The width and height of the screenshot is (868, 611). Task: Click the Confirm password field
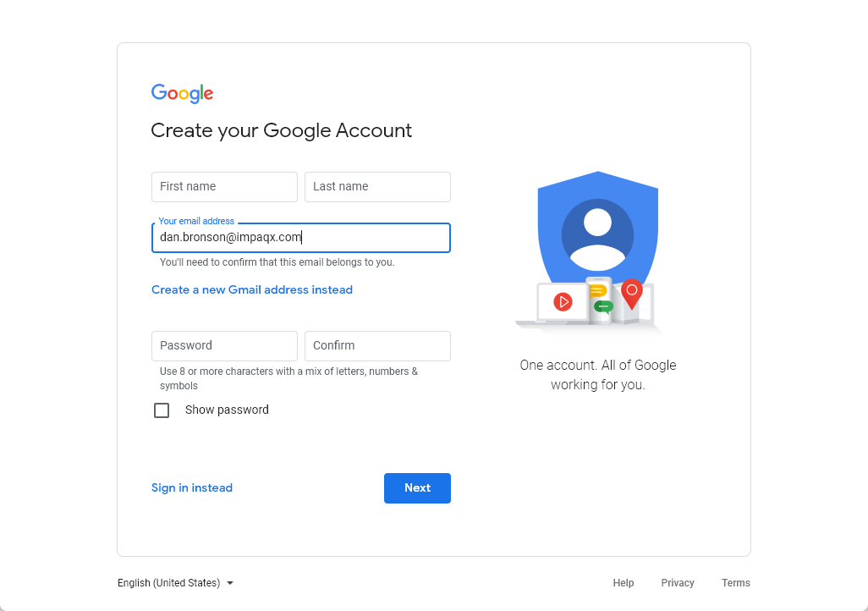coord(377,346)
